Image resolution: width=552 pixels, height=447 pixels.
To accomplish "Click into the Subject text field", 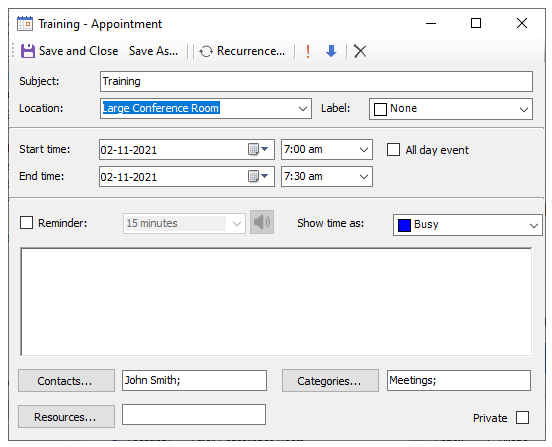I will 316,81.
